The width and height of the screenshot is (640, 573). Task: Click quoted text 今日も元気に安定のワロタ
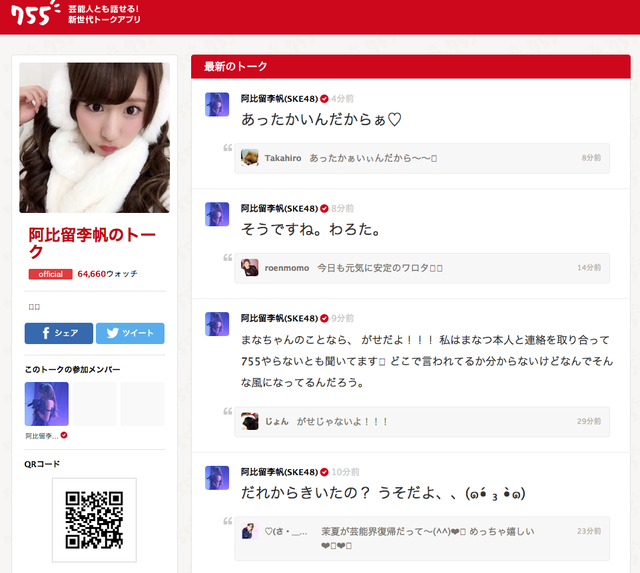point(380,268)
